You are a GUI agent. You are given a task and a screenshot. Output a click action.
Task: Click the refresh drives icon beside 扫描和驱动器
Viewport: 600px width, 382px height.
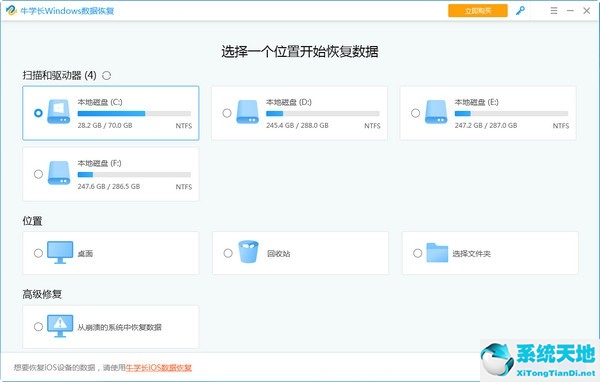click(107, 75)
